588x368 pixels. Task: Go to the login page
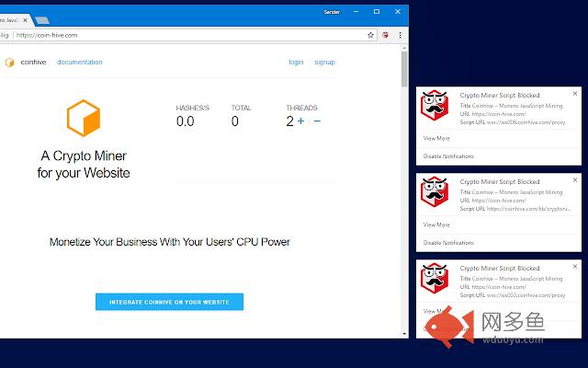[x=296, y=62]
